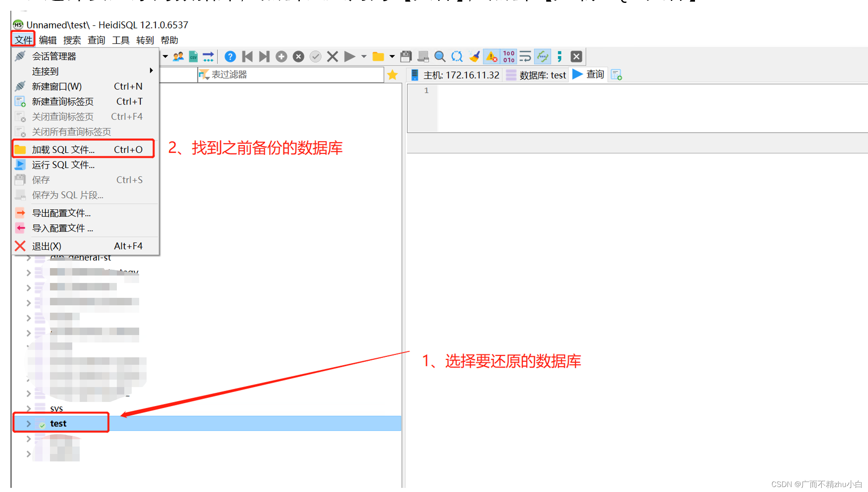
Task: Open the folder icon dropdown arrow
Action: (x=391, y=57)
